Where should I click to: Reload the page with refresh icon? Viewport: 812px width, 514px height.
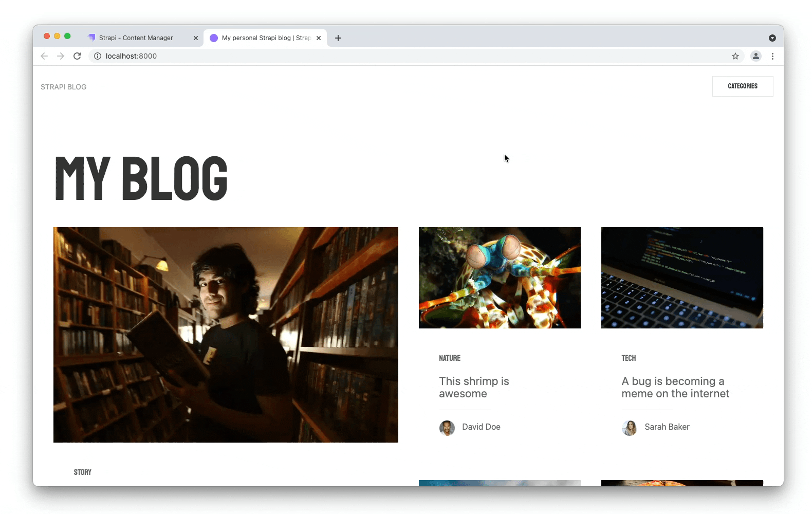[77, 56]
